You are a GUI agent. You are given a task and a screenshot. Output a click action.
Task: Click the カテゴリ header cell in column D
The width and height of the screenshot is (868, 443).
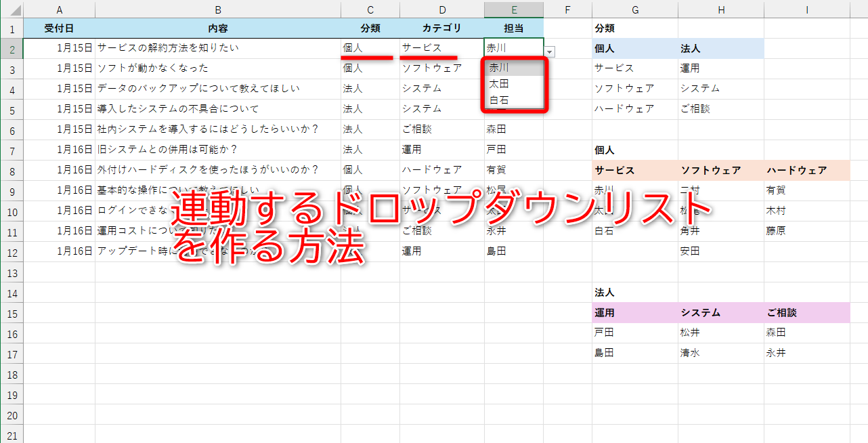click(442, 28)
